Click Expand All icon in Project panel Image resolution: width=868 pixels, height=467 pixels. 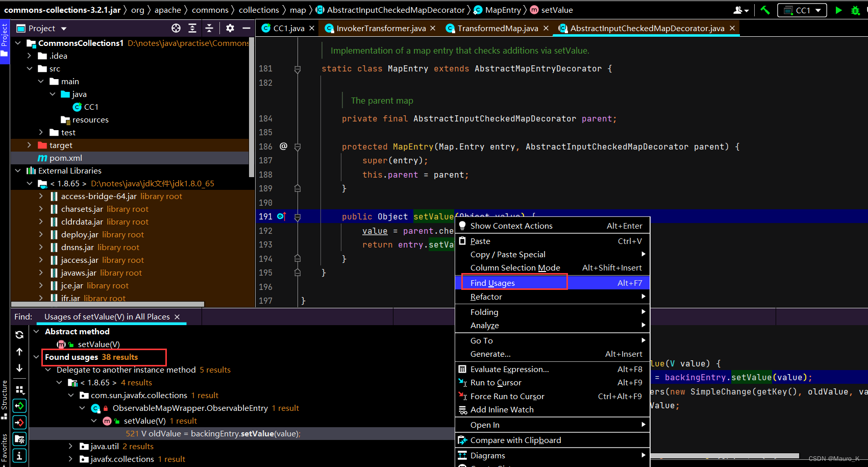pyautogui.click(x=192, y=28)
